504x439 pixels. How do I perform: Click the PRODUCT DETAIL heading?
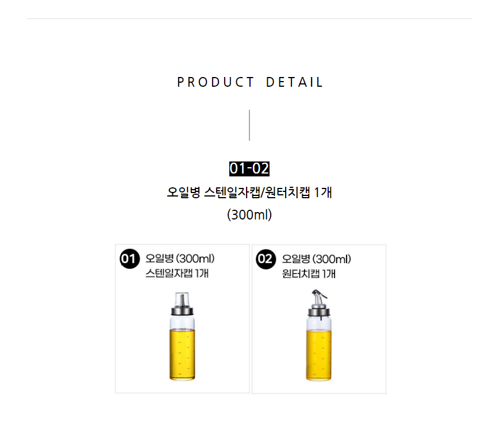250,82
